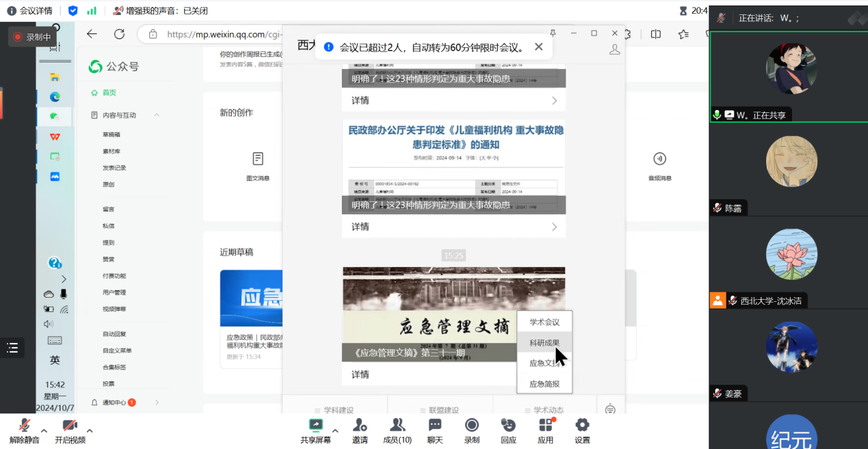The image size is (868, 449).
Task: Expand share options arrow beside 共享屏幕
Action: 335,431
